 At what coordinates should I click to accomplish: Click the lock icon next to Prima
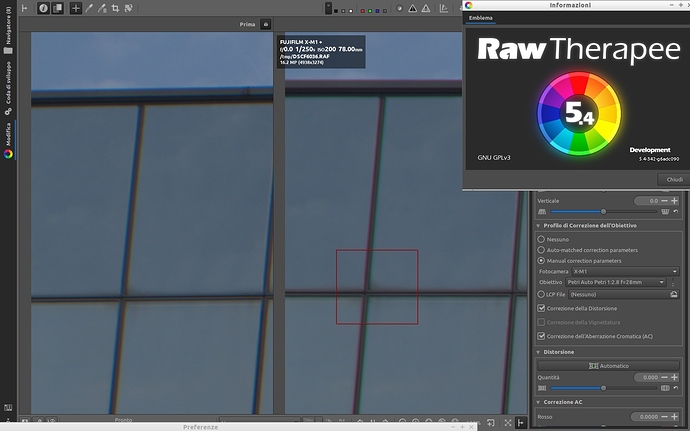(x=266, y=24)
